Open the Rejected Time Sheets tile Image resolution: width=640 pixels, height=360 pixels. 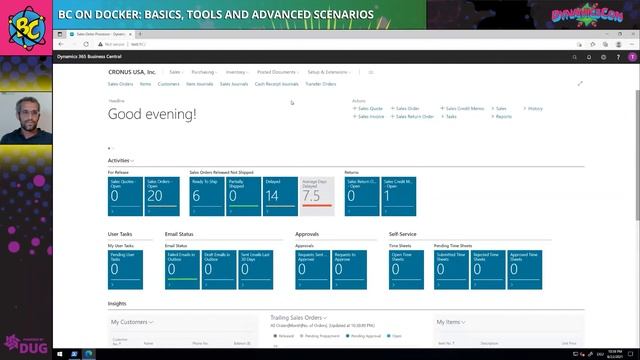[488, 270]
